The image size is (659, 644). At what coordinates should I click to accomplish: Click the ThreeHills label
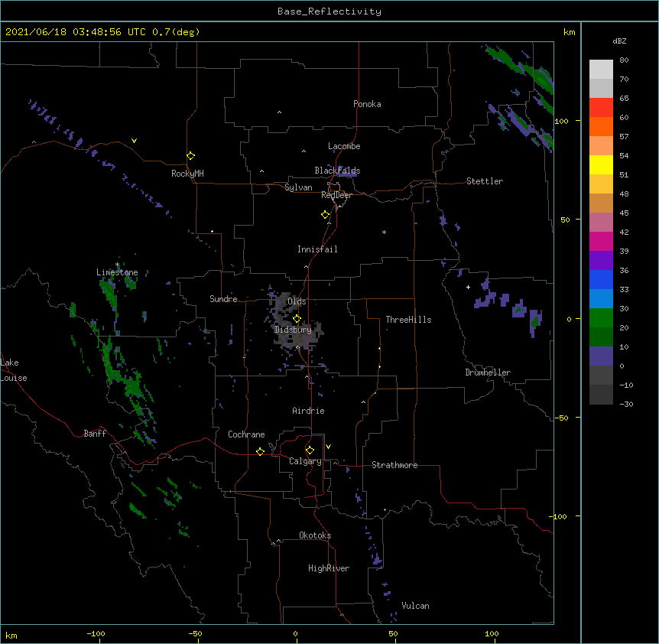(408, 320)
